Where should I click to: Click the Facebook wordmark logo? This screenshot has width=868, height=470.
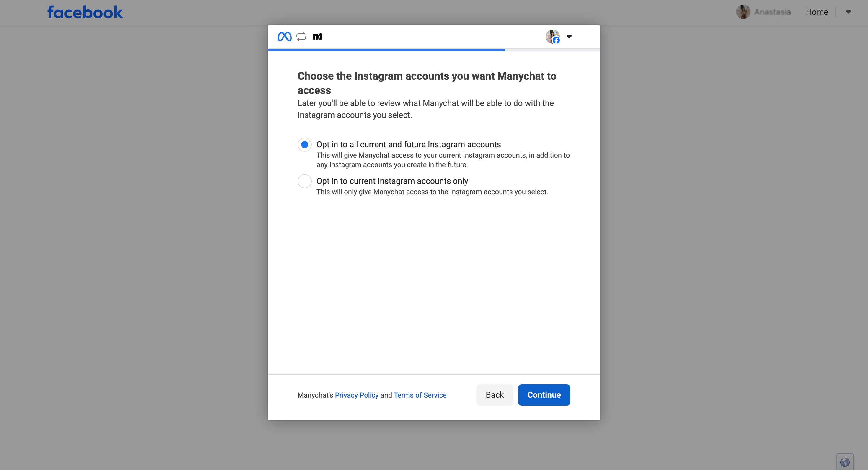tap(84, 12)
